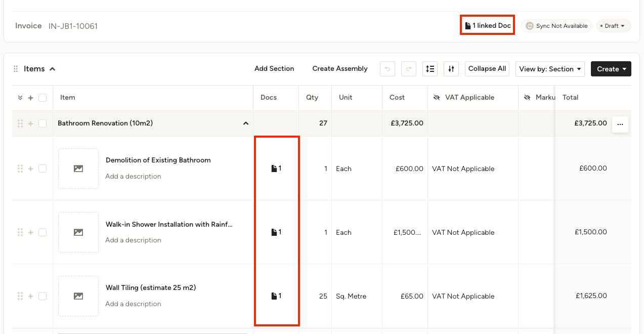Tick the Demolition of Existing Bathroom checkbox
This screenshot has height=334, width=644.
[x=42, y=169]
